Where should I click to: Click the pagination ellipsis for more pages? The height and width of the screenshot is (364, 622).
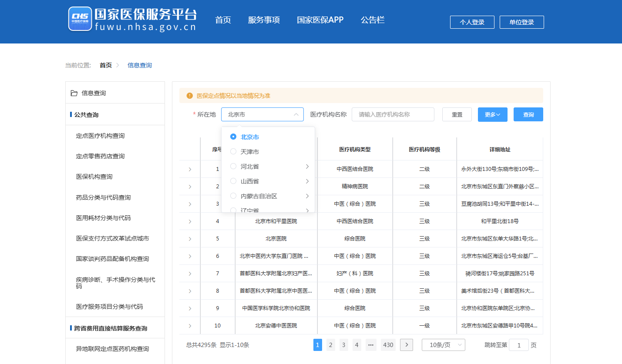pyautogui.click(x=371, y=345)
